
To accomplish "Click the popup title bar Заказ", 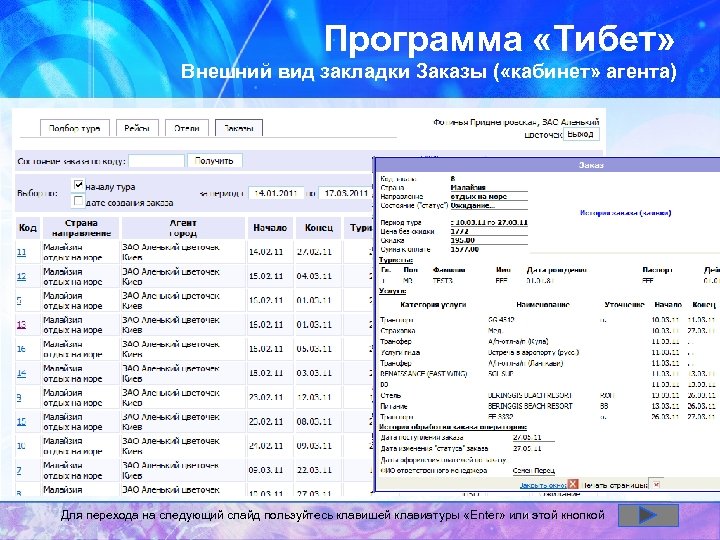I will pos(547,165).
